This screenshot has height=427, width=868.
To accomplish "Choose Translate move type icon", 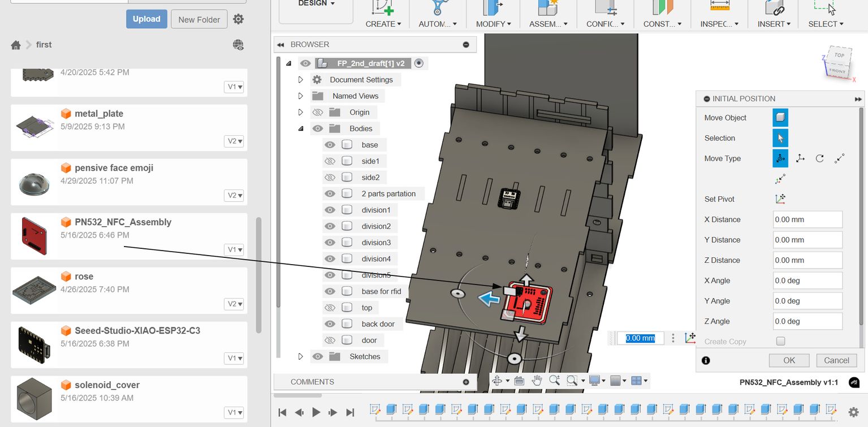I will pyautogui.click(x=800, y=158).
